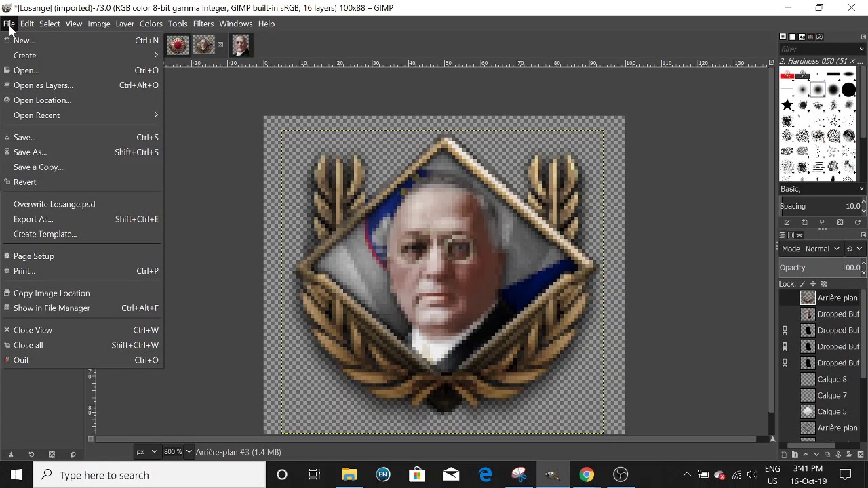Open the Brushes dock tab icon
This screenshot has width=868, height=488.
pos(783,37)
